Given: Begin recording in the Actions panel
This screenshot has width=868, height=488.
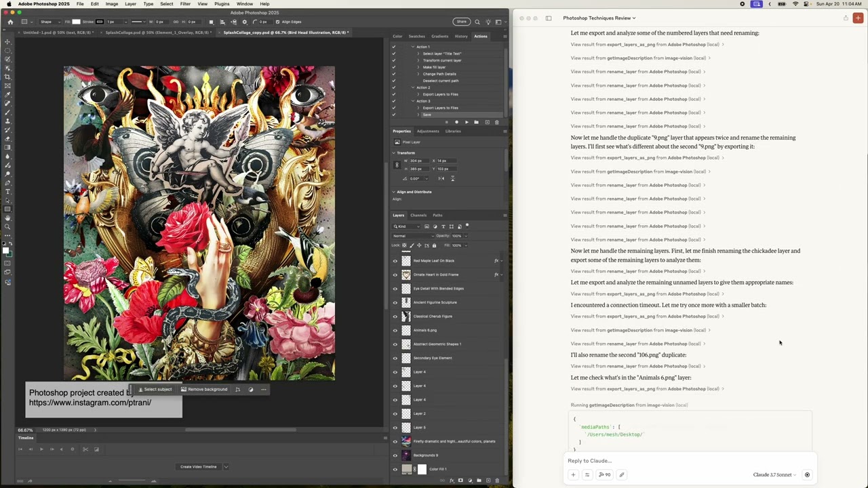Looking at the screenshot, I should [456, 122].
